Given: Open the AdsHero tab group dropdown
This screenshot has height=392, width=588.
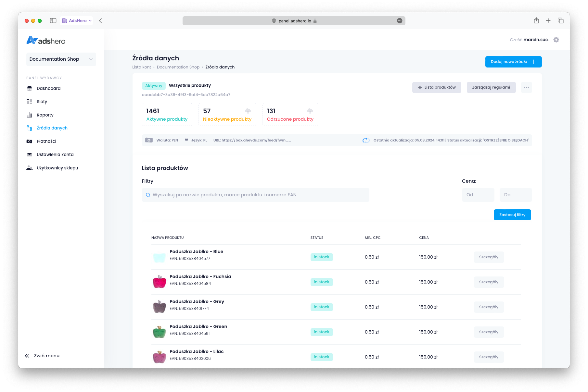Looking at the screenshot, I should (x=77, y=20).
